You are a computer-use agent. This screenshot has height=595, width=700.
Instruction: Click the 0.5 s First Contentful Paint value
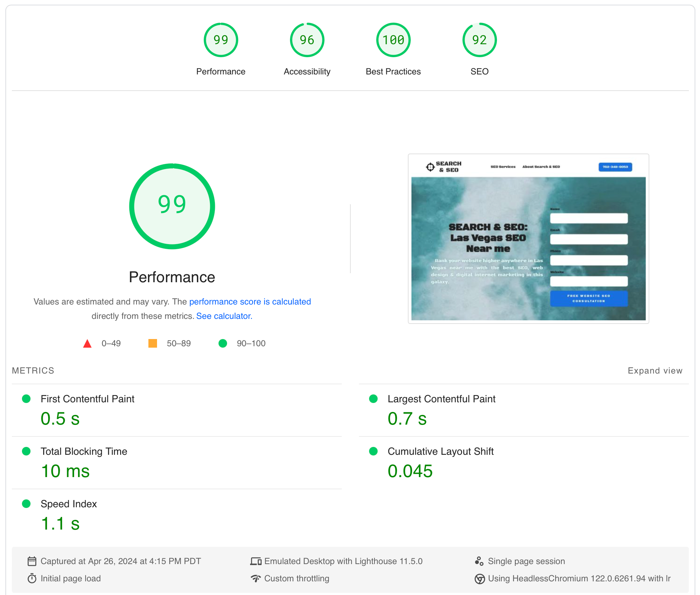tap(60, 419)
